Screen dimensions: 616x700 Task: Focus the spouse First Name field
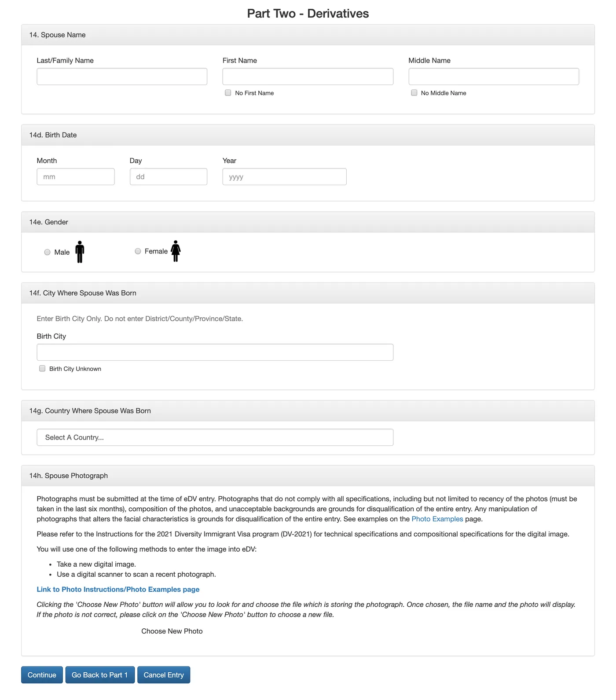point(308,77)
